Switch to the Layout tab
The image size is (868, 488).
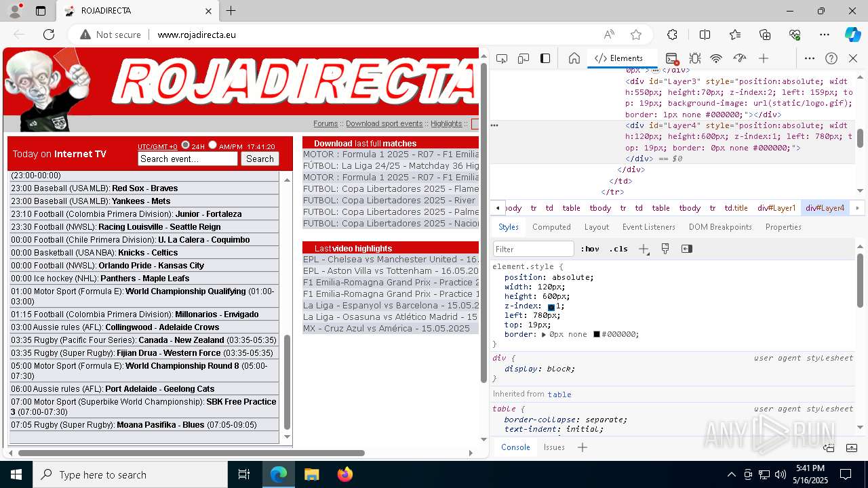[x=597, y=227]
